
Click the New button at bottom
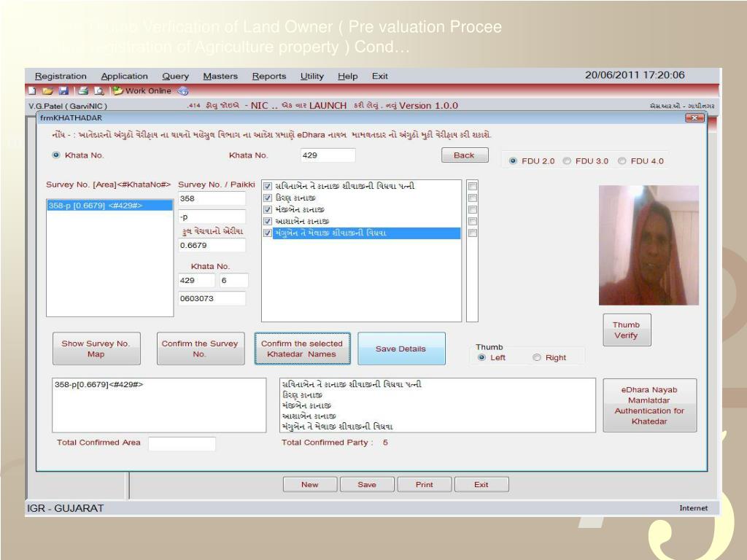pos(309,484)
